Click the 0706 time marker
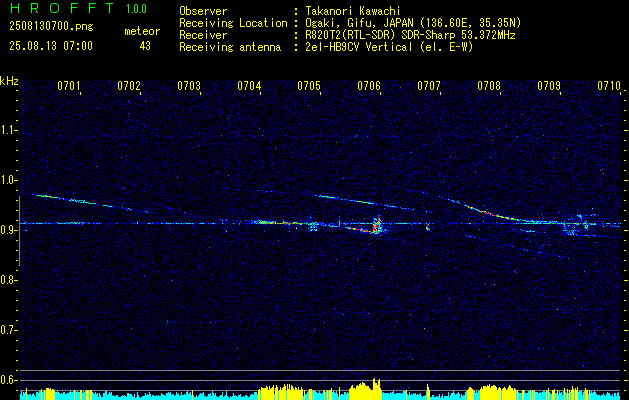This screenshot has height=400, width=629. pos(369,85)
